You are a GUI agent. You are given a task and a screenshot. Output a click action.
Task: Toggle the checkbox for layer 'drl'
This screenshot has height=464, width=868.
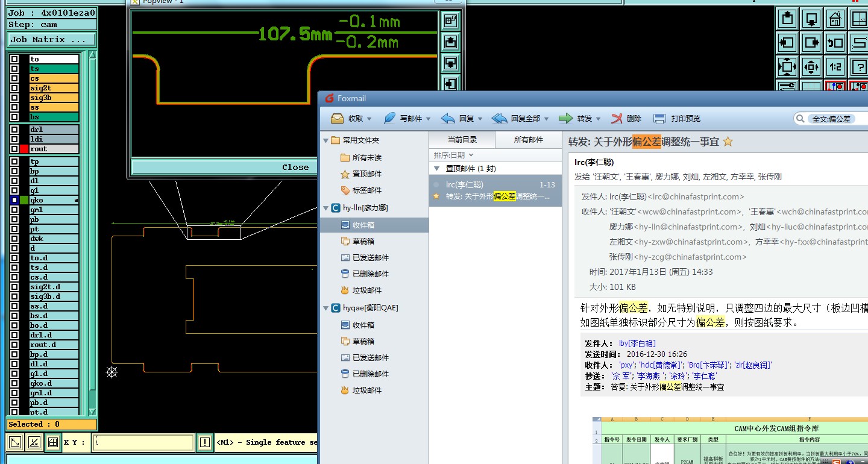(14, 130)
